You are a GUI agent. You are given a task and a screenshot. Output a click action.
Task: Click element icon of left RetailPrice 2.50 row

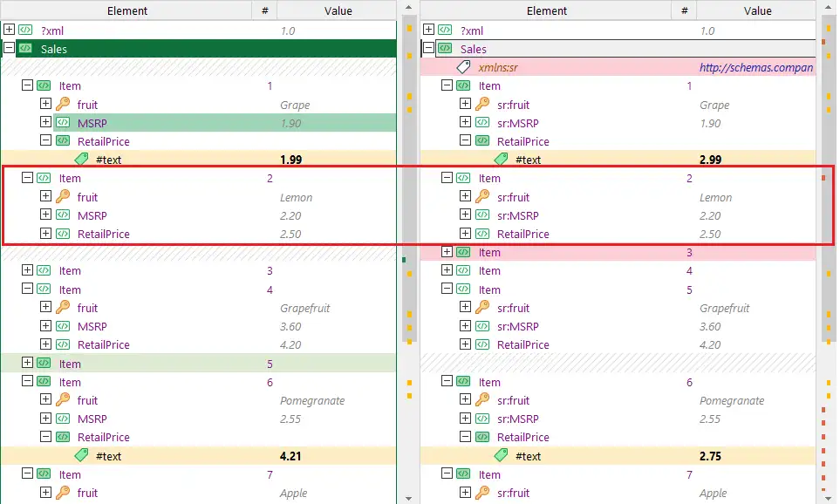(63, 234)
